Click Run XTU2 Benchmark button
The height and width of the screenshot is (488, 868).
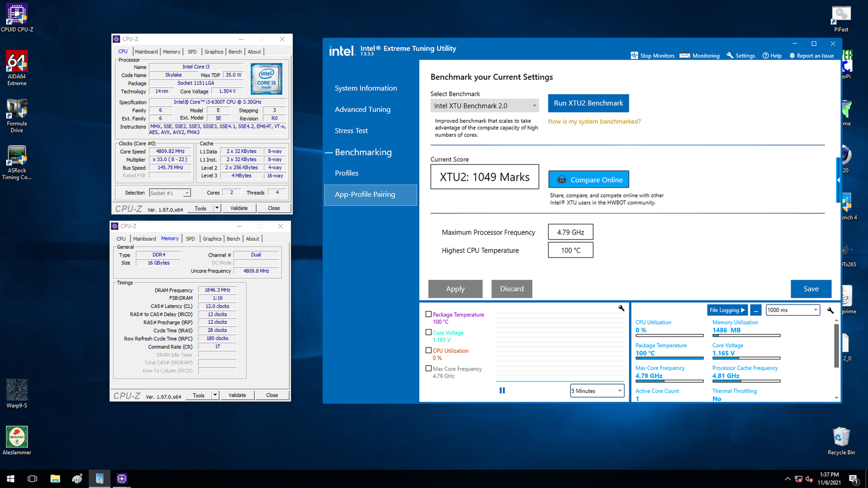point(588,103)
